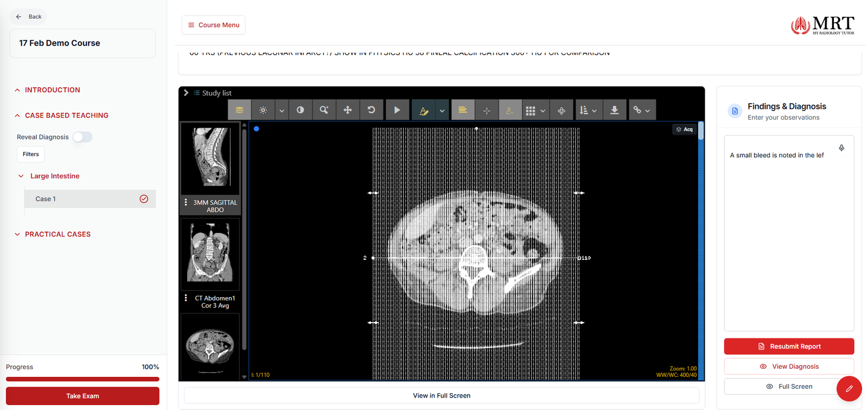Viewport: 868px width, 410px height.
Task: Select the pan move tool
Action: point(348,110)
